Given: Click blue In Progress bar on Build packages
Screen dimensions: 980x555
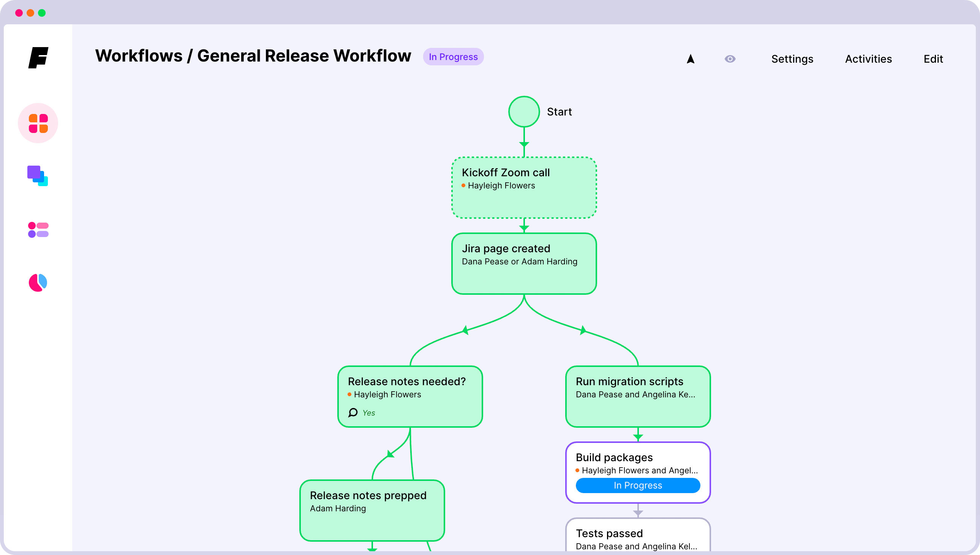Looking at the screenshot, I should point(637,485).
